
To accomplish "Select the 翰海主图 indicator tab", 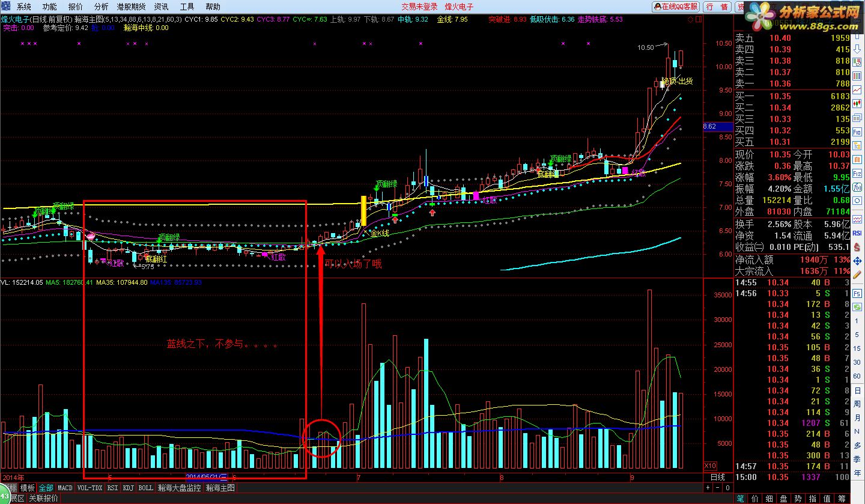I will point(220,488).
